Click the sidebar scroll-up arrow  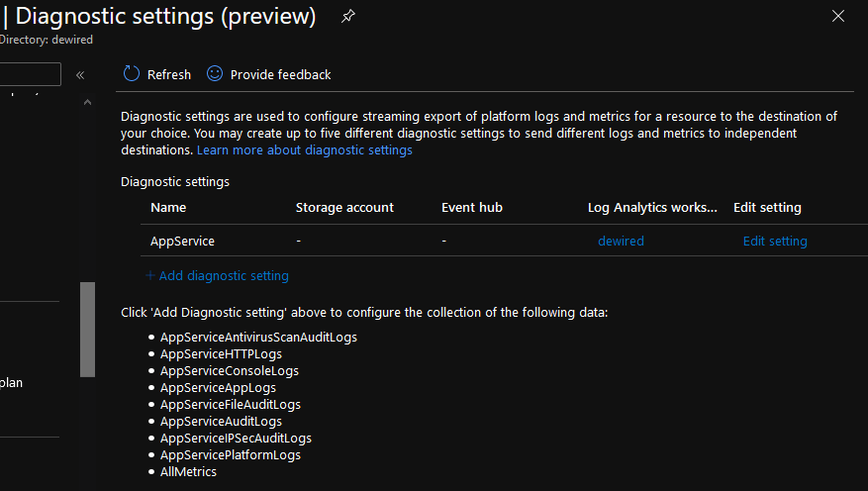point(87,103)
